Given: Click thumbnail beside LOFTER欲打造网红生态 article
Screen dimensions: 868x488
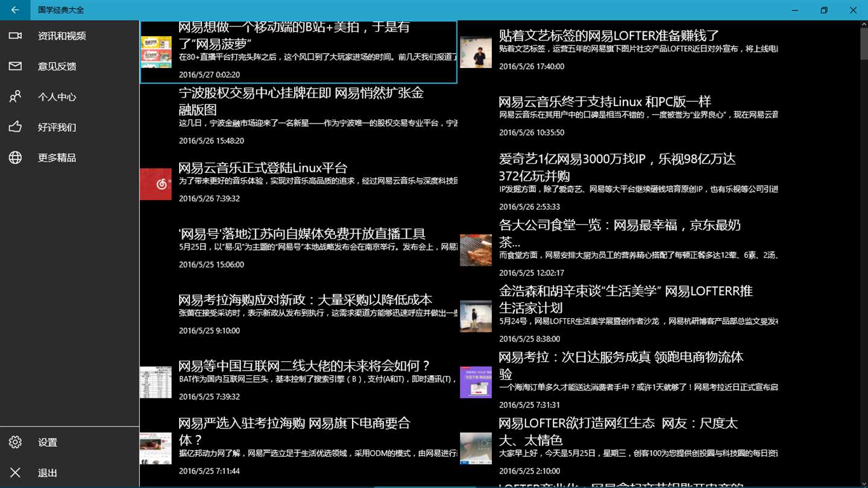Looking at the screenshot, I should (x=476, y=448).
